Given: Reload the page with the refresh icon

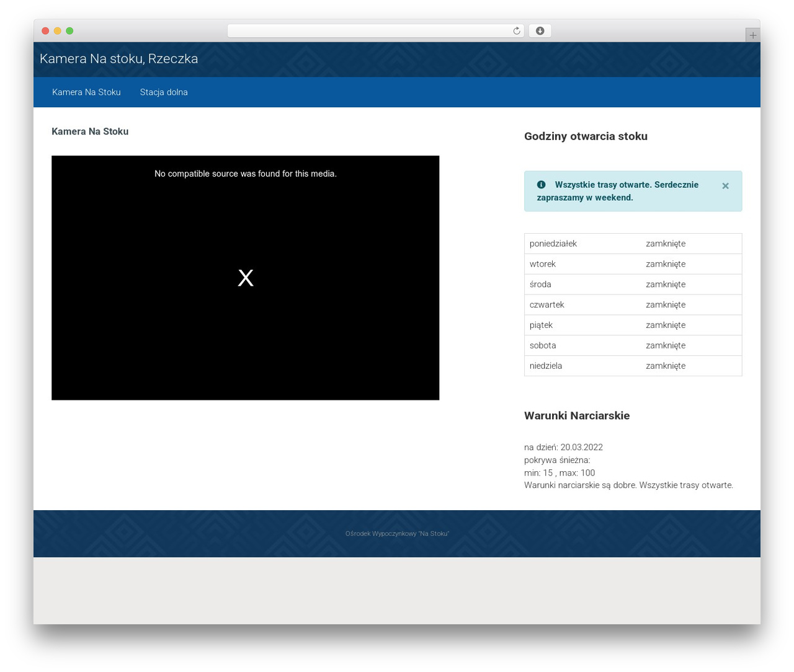Looking at the screenshot, I should tap(516, 31).
